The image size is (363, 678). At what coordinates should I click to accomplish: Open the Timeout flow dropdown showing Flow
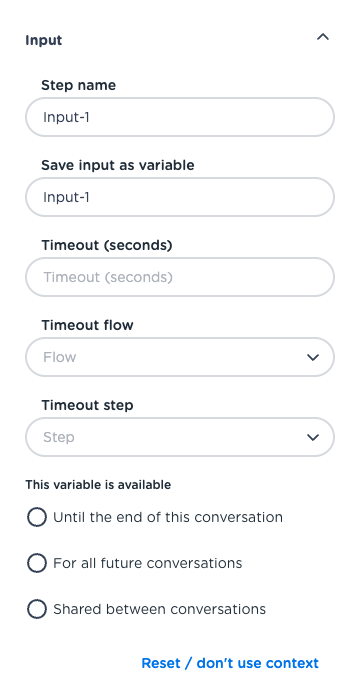click(x=180, y=357)
